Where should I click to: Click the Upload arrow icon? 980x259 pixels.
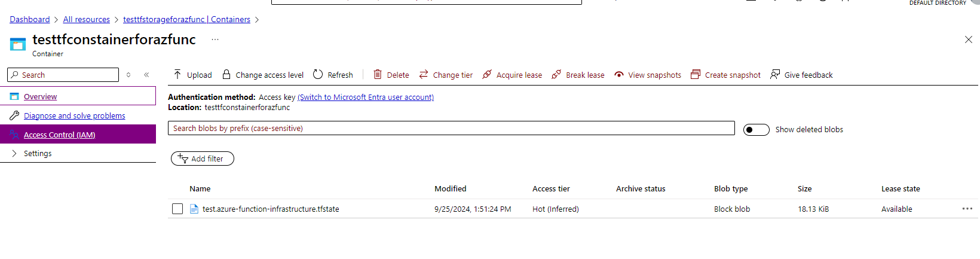point(177,74)
